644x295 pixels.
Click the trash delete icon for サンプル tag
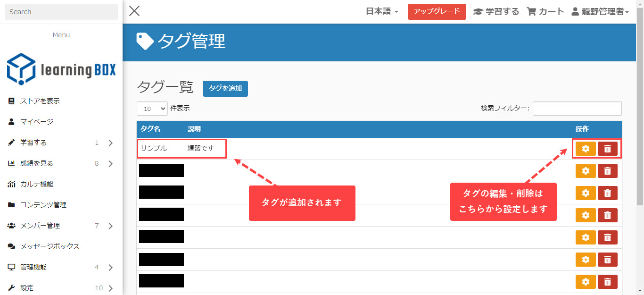click(x=607, y=149)
